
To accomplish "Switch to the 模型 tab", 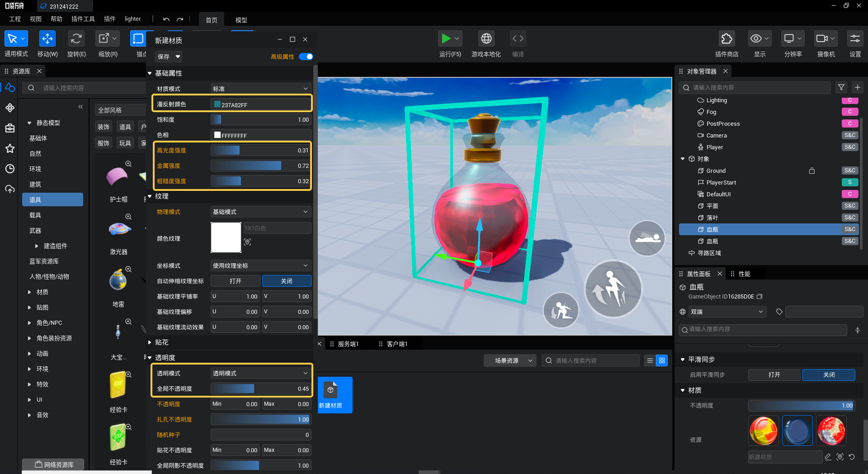I will [241, 20].
